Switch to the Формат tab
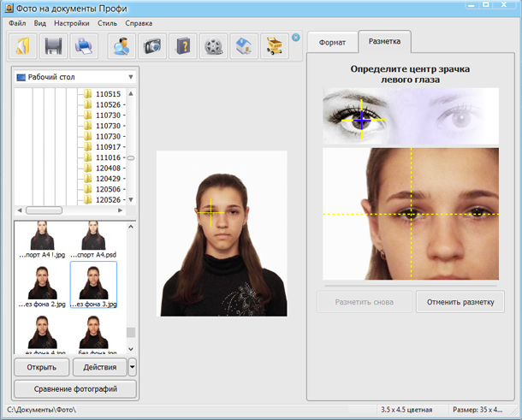This screenshot has width=522, height=420. click(332, 43)
